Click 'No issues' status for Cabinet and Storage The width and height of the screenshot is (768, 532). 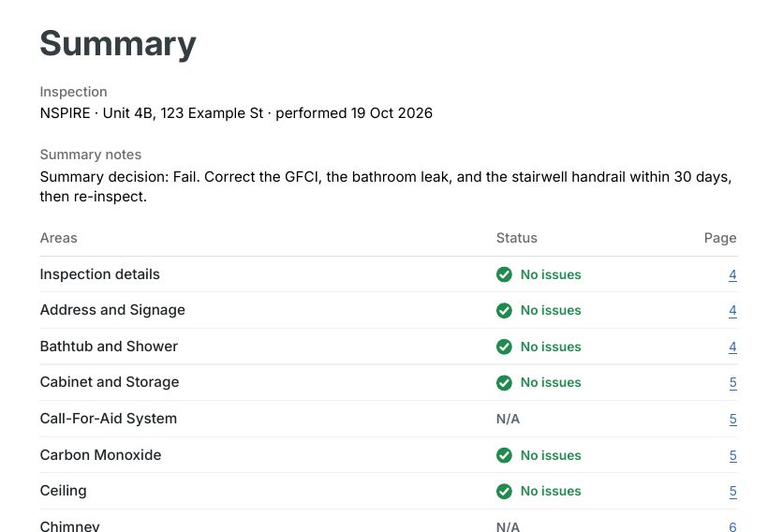coord(551,382)
